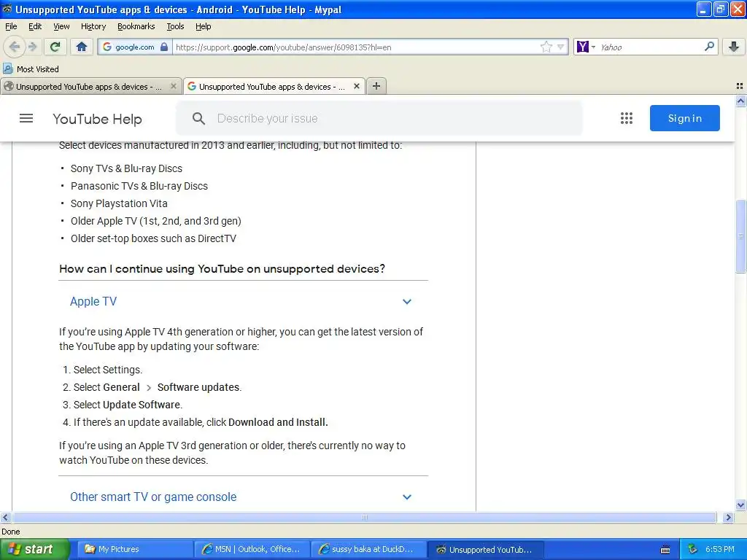Click 'Older set-top boxes such as DirectTV' text

pyautogui.click(x=153, y=238)
